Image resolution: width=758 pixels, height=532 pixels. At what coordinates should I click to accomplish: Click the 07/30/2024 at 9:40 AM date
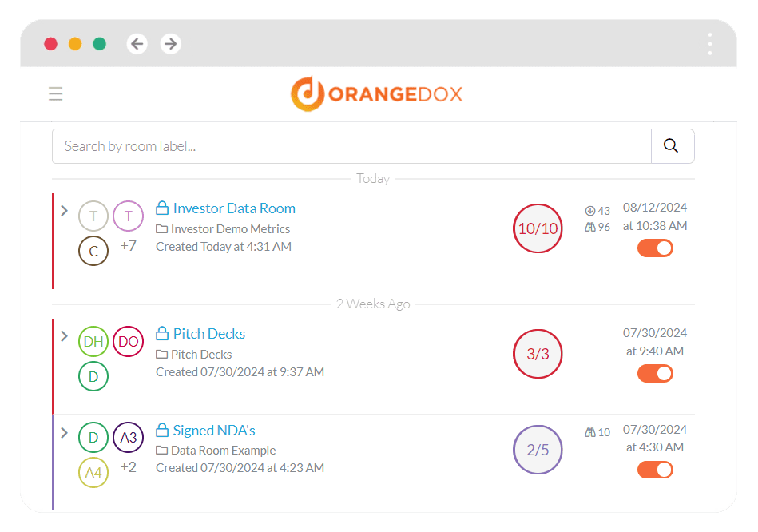(x=654, y=342)
